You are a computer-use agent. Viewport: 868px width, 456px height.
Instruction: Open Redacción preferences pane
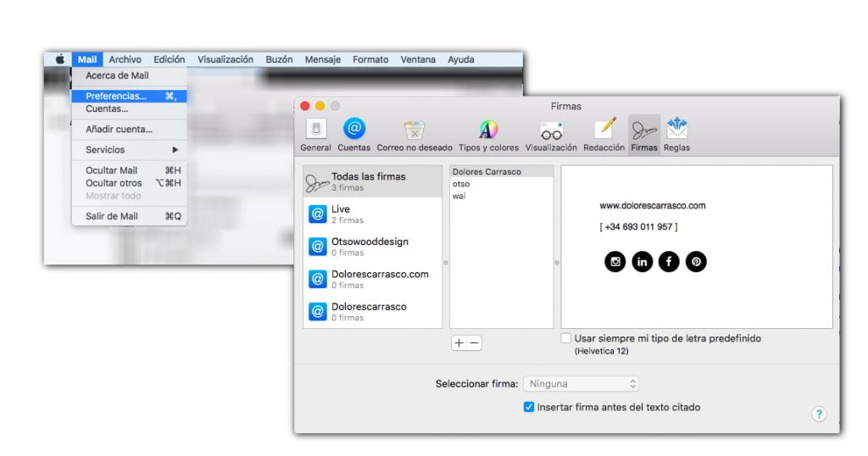(x=604, y=135)
